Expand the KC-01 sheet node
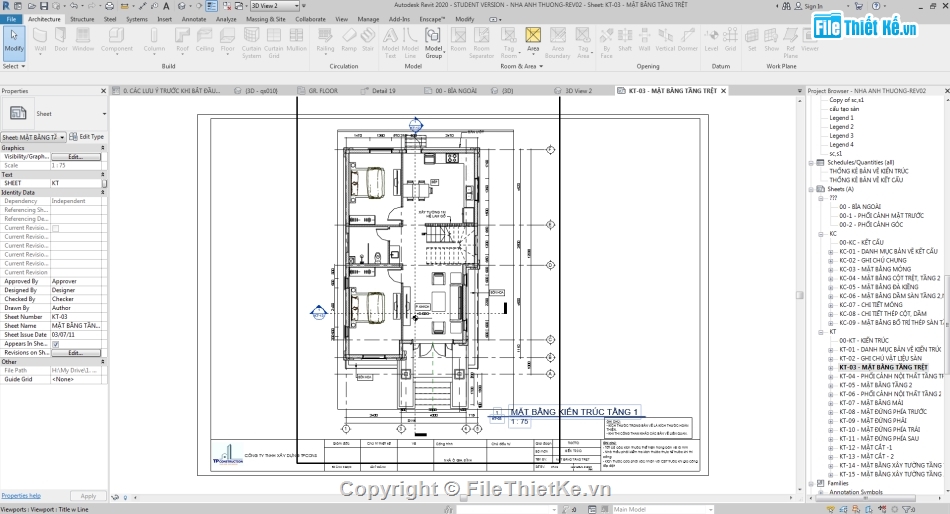 point(831,252)
